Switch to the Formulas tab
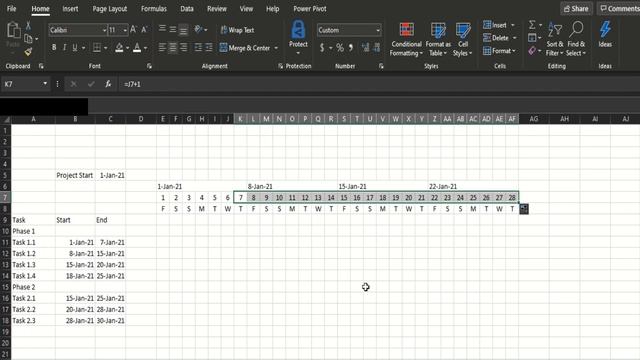640x360 pixels. pos(153,9)
